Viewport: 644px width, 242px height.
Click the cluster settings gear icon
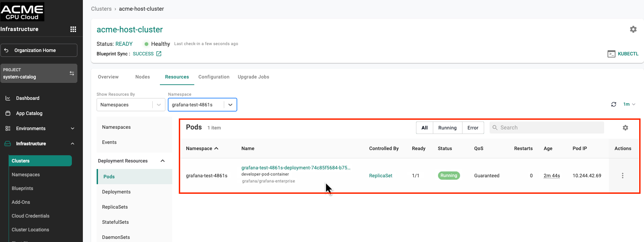pyautogui.click(x=633, y=29)
